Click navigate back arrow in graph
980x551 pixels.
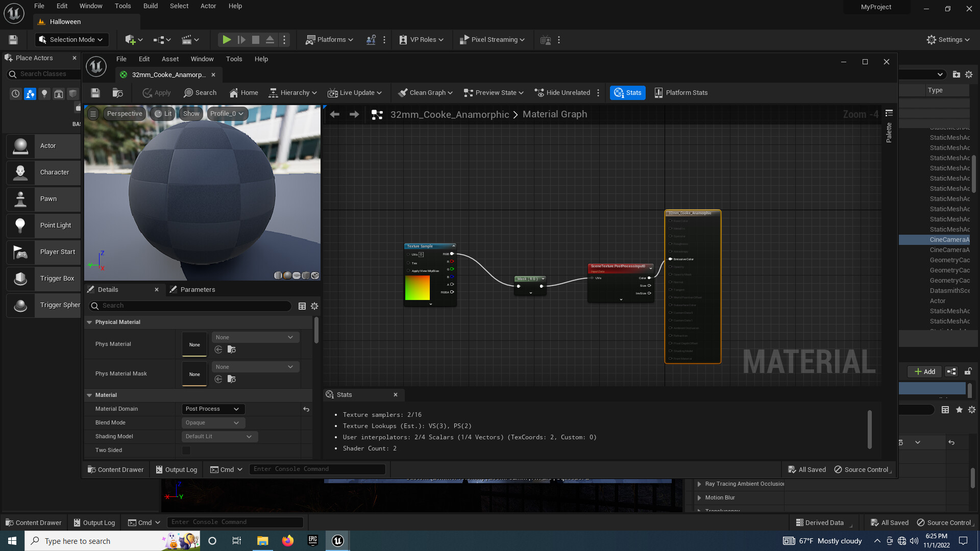click(x=335, y=114)
